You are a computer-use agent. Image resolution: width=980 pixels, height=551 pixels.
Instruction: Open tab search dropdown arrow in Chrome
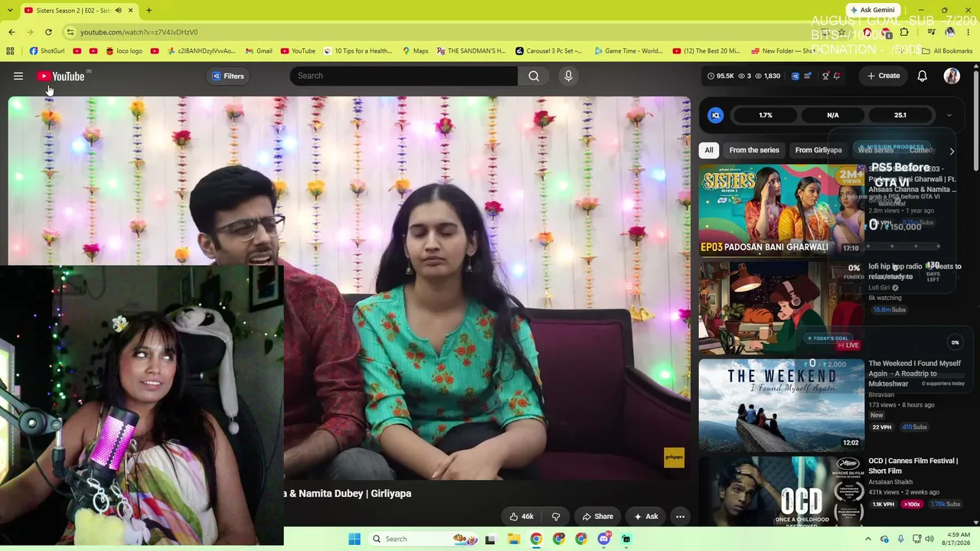(x=11, y=10)
